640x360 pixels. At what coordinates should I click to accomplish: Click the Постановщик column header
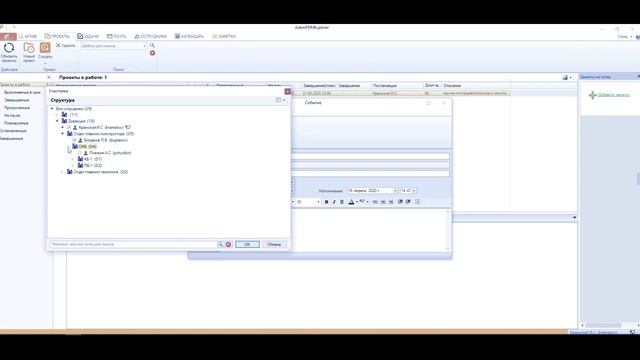pos(397,85)
